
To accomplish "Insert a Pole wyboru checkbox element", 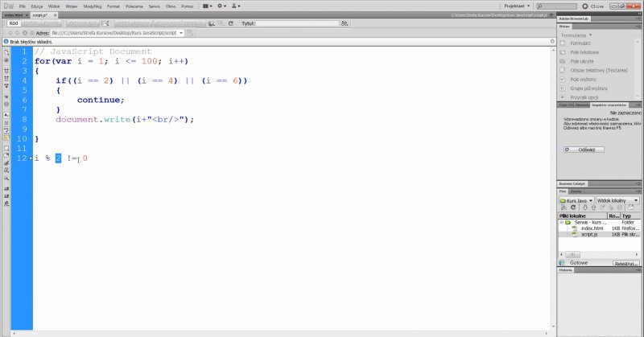I will point(584,80).
